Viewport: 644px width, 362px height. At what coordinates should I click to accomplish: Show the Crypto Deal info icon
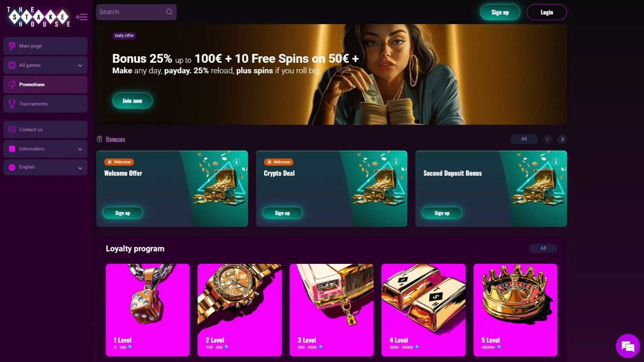[x=396, y=162]
